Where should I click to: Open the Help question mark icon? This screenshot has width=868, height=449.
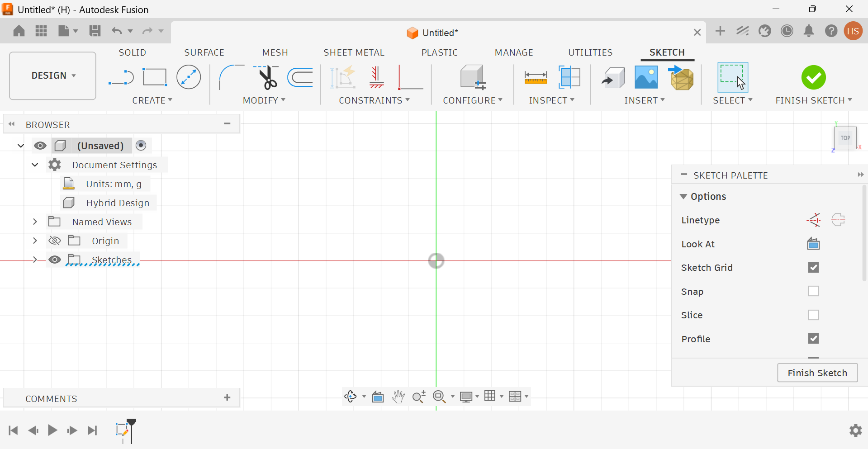click(x=831, y=31)
